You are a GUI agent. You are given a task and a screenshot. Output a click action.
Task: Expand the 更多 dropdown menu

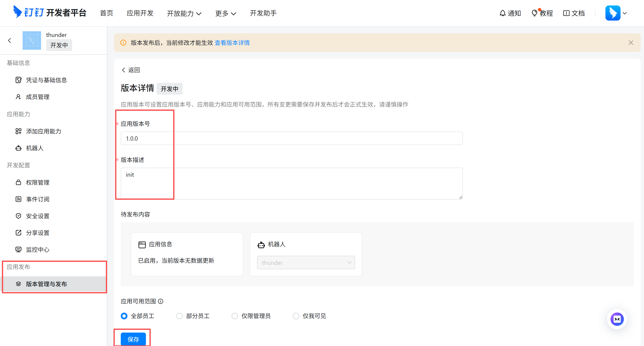point(226,13)
